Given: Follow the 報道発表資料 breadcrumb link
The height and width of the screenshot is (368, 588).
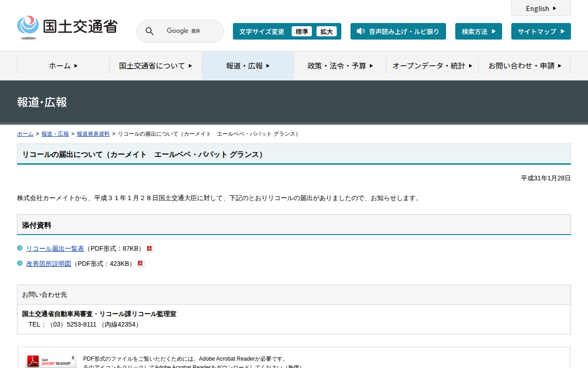Looking at the screenshot, I should coord(93,134).
